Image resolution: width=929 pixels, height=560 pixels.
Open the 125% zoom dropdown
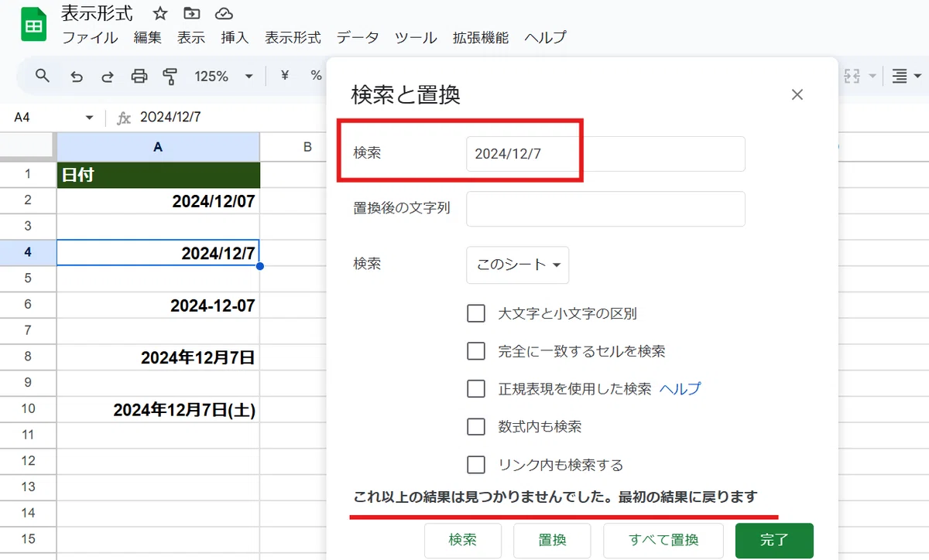[x=224, y=76]
